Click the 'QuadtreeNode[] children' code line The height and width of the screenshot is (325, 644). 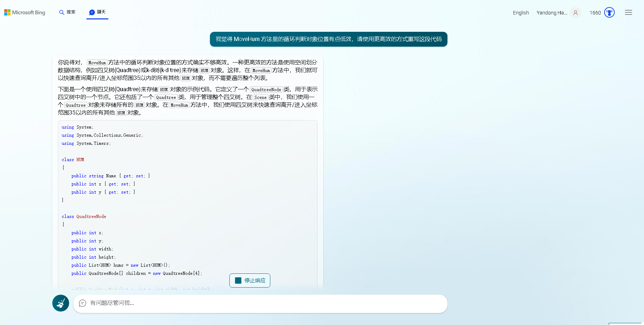click(137, 273)
